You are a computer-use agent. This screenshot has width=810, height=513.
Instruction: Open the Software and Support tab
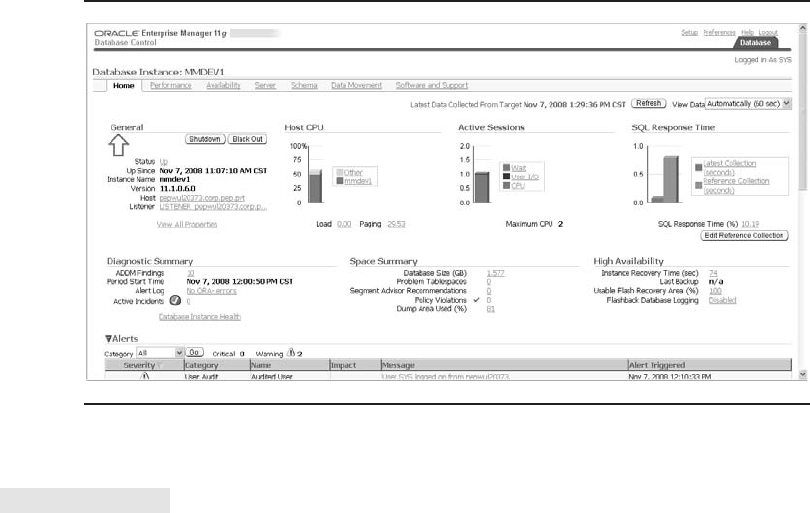432,85
